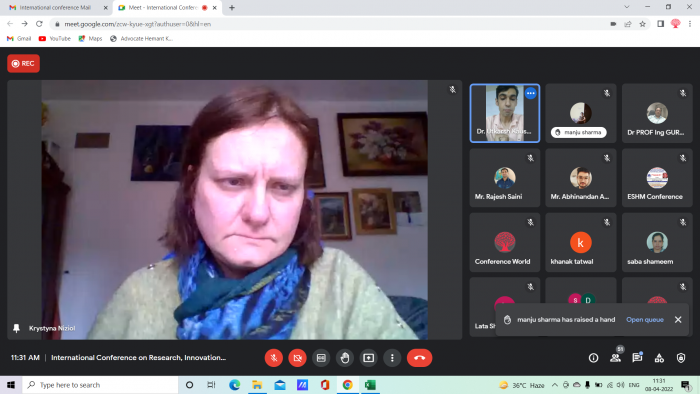Screen dimensions: 700x394
Task: Click the present now screen icon
Action: coord(369,358)
